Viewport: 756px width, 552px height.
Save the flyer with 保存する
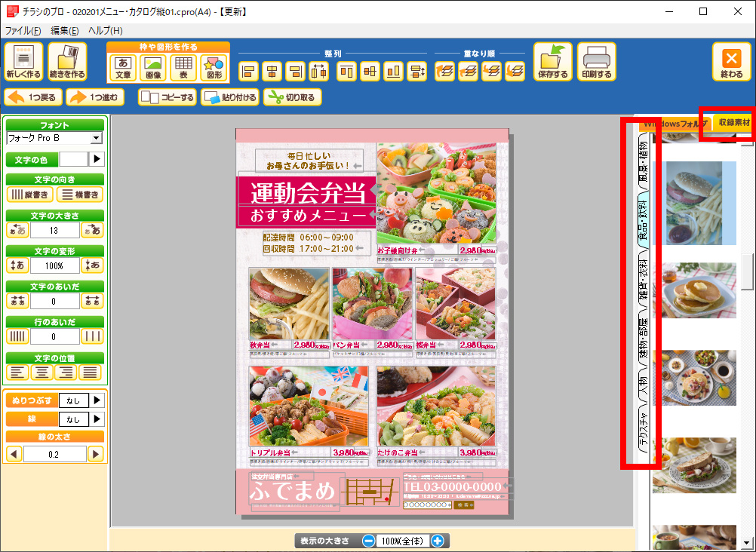pos(552,61)
